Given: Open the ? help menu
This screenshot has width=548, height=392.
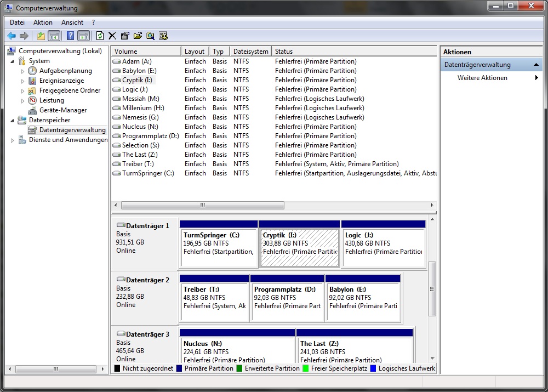Looking at the screenshot, I should click(93, 22).
